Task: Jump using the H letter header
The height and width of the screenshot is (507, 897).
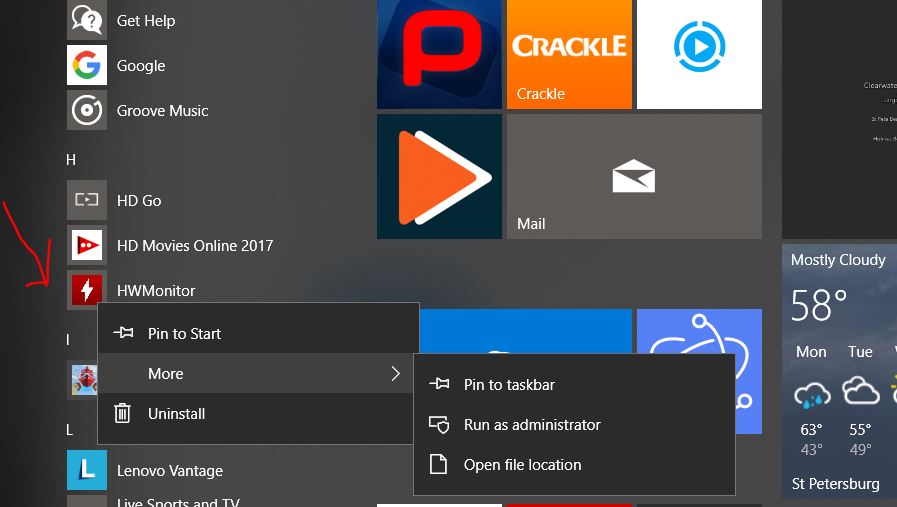Action: point(71,160)
